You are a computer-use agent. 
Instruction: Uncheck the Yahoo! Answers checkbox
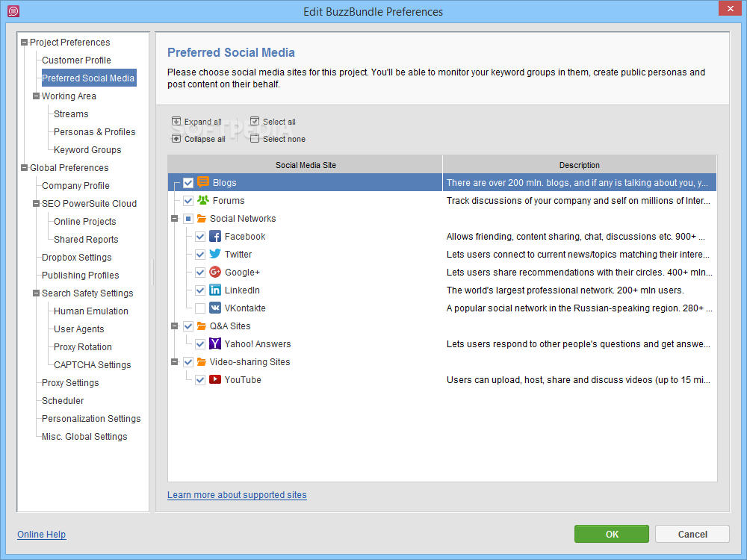coord(200,343)
